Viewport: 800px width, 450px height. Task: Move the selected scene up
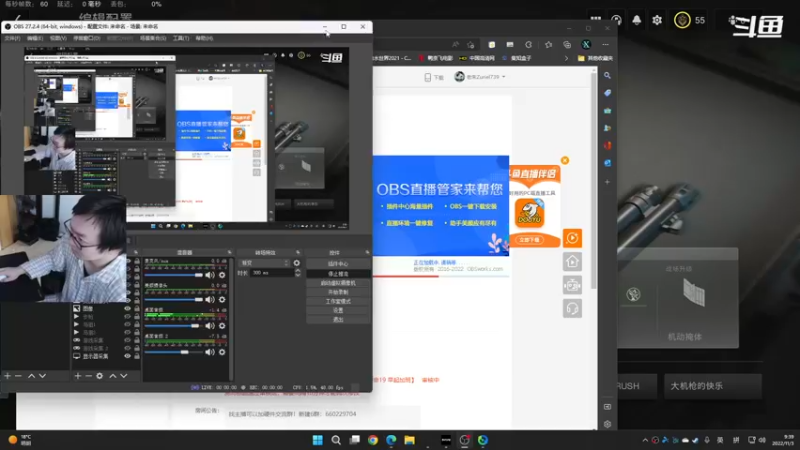point(32,376)
